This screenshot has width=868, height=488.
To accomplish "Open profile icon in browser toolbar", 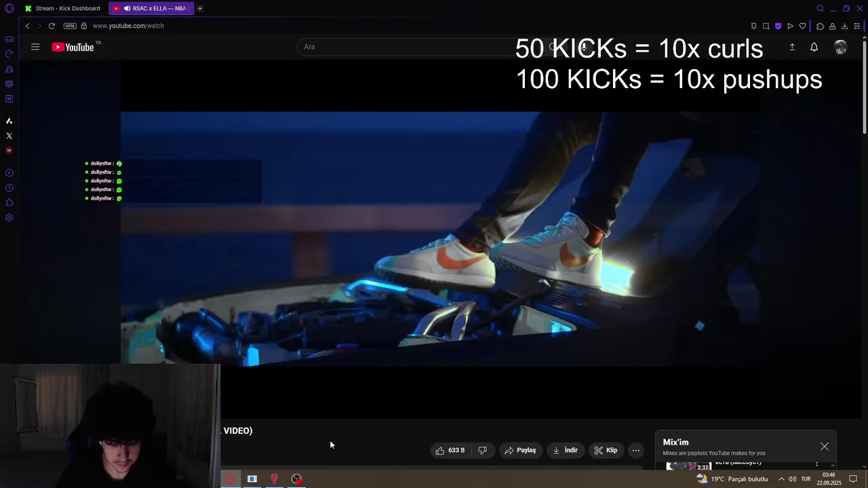I will point(832,26).
